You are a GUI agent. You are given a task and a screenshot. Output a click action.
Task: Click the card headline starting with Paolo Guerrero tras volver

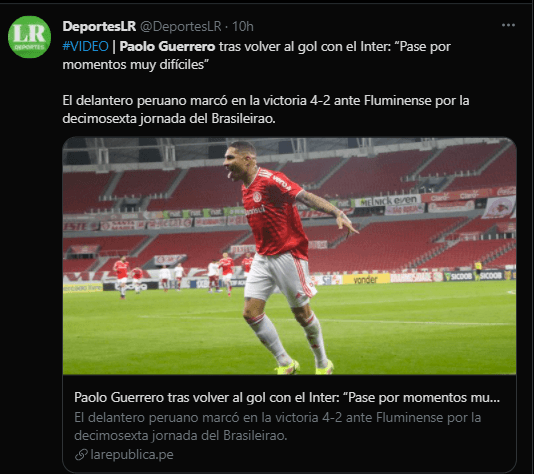pyautogui.click(x=287, y=397)
